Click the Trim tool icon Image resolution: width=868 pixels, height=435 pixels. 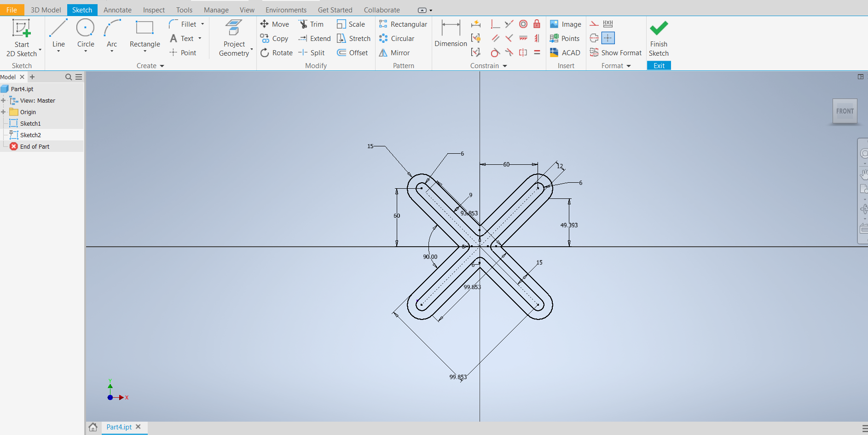point(303,24)
